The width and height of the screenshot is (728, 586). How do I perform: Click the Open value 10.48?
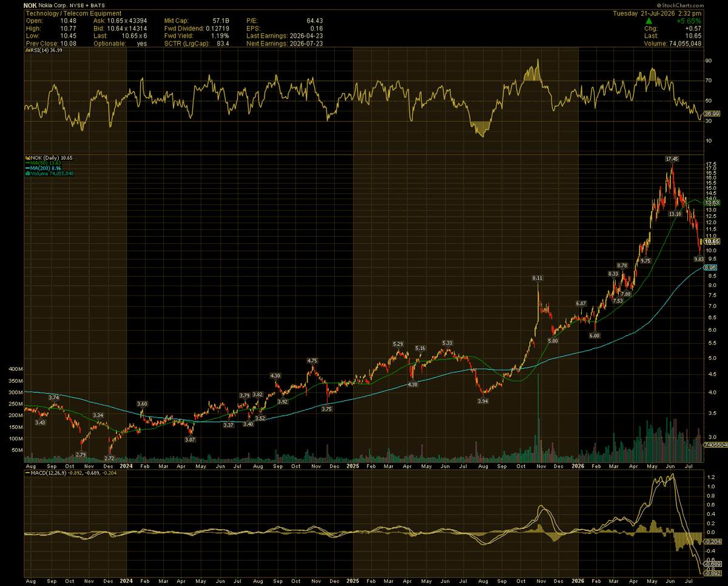pyautogui.click(x=69, y=21)
